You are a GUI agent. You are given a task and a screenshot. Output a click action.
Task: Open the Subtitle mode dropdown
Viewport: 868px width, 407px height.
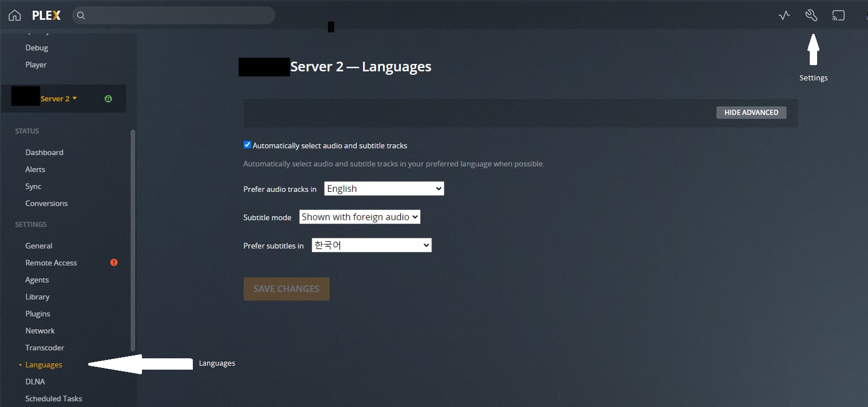360,217
